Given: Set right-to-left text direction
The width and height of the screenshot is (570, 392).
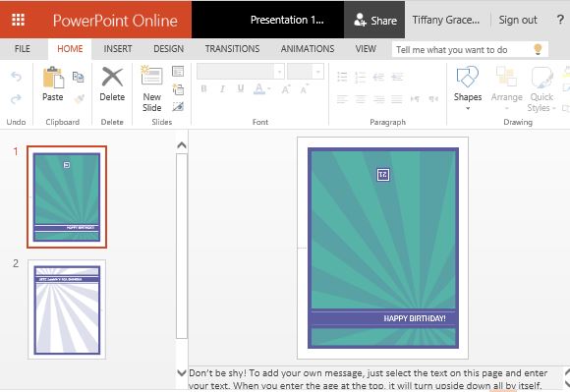Looking at the screenshot, I should point(433,99).
